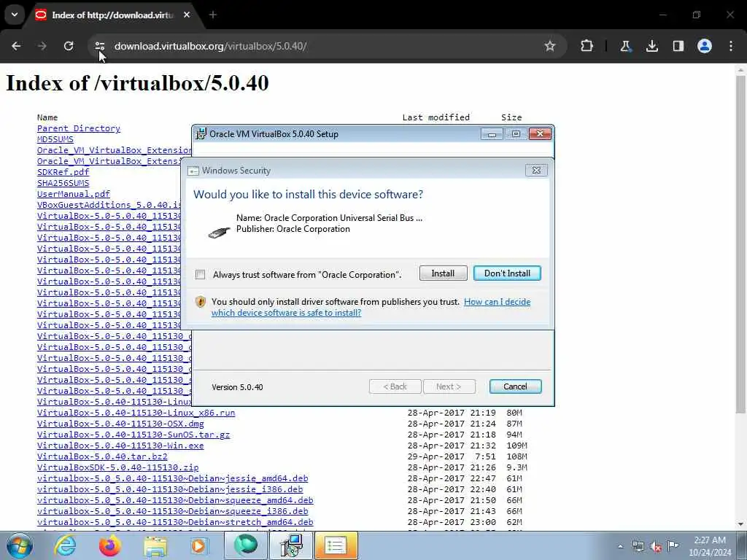Screen dimensions: 747x560
Task: Open site information icon in address bar
Action: (99, 46)
